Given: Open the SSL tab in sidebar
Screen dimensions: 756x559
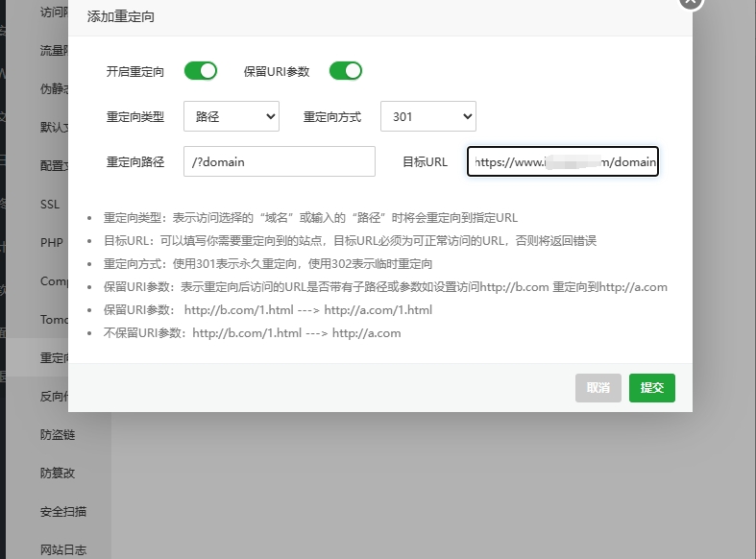Looking at the screenshot, I should pos(50,205).
